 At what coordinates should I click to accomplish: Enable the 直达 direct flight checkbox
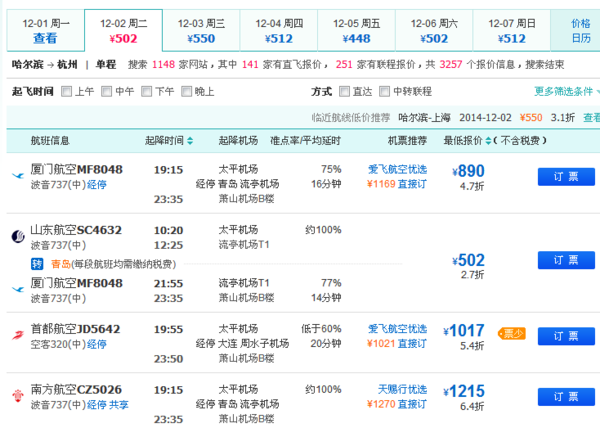click(x=344, y=91)
